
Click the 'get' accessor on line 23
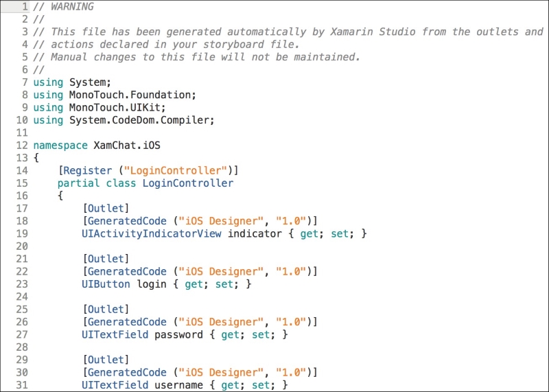click(194, 284)
